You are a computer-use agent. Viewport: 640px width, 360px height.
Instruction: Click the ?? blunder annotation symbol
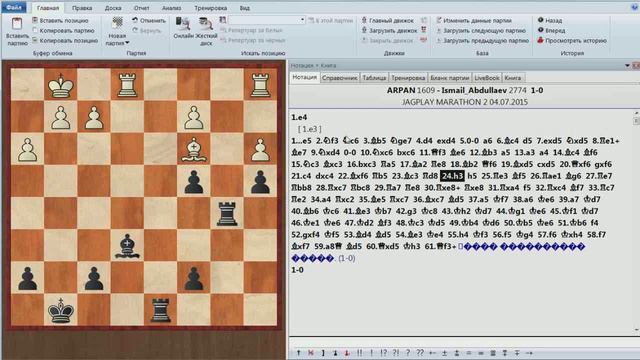[x=420, y=353]
